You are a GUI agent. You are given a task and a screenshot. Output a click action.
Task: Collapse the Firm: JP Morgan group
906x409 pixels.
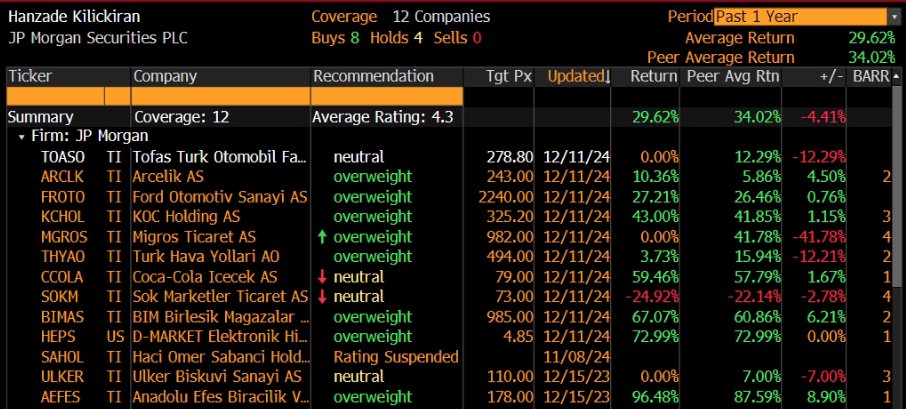22,137
